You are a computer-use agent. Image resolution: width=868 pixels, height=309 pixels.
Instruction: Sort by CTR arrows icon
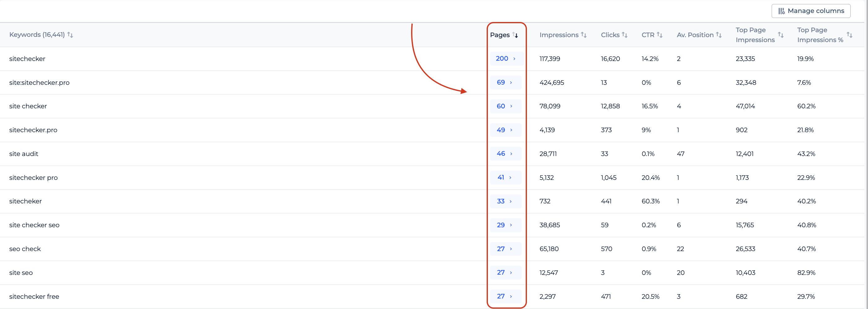coord(660,35)
